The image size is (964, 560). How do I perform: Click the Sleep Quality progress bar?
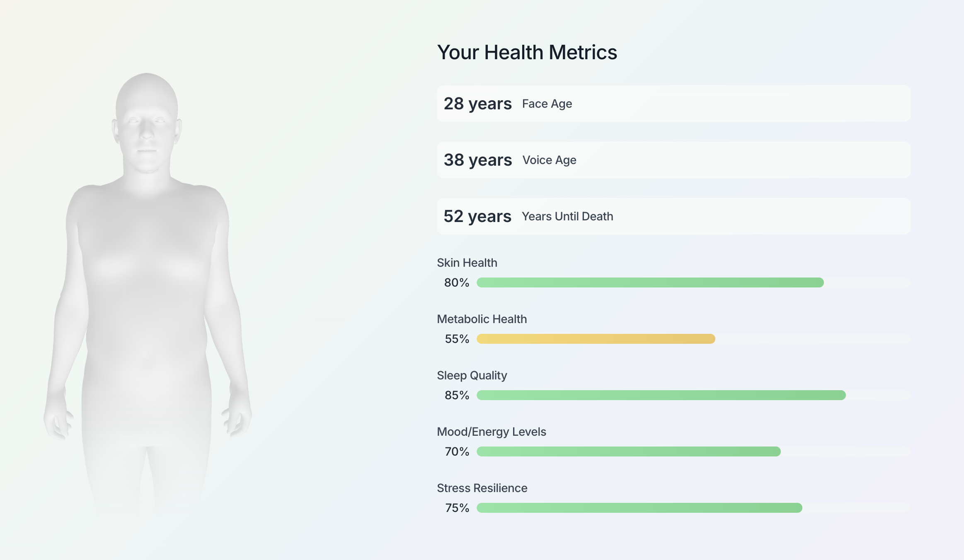(x=661, y=395)
